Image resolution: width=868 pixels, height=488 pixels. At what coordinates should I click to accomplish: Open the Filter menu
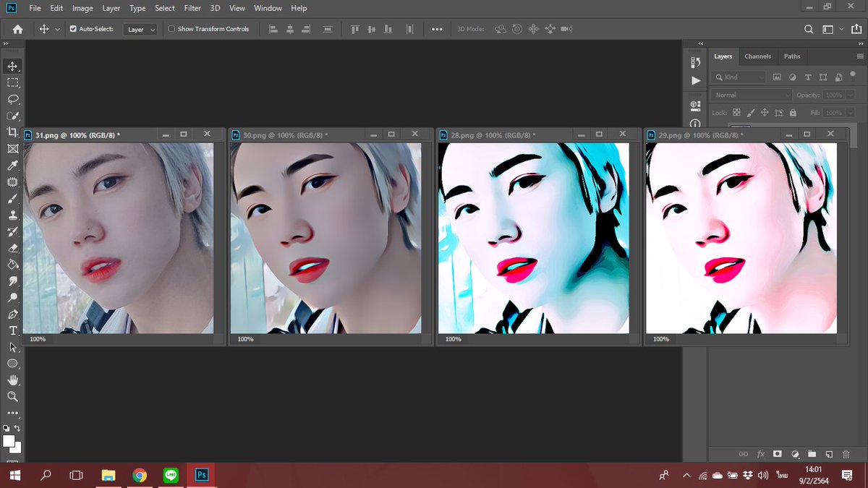click(192, 8)
